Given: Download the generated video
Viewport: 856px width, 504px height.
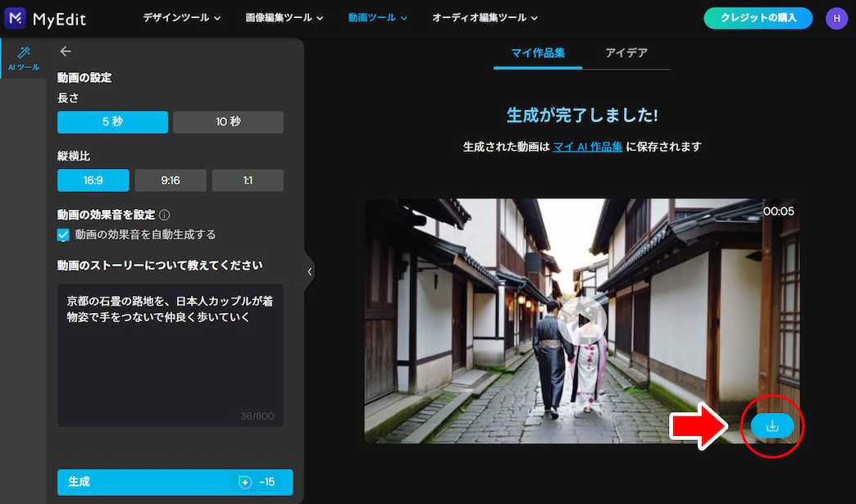Looking at the screenshot, I should pyautogui.click(x=772, y=426).
